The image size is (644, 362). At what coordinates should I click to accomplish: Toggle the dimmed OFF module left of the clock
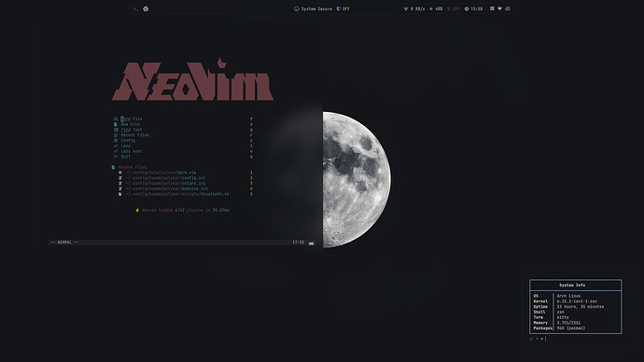pyautogui.click(x=454, y=8)
